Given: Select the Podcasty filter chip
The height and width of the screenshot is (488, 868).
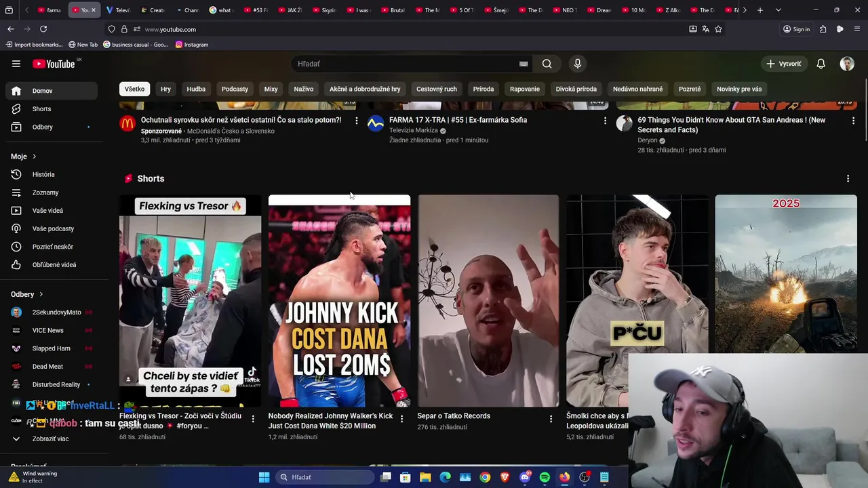Looking at the screenshot, I should 235,89.
